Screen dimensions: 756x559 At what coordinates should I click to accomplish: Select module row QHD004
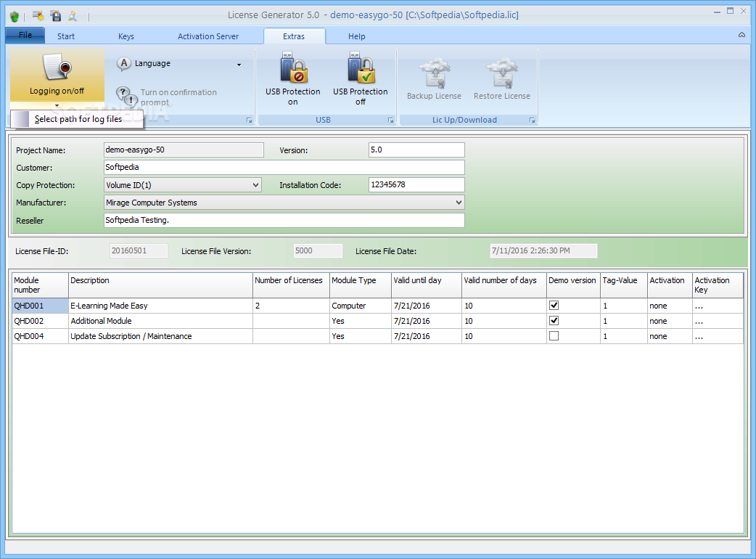(x=40, y=337)
